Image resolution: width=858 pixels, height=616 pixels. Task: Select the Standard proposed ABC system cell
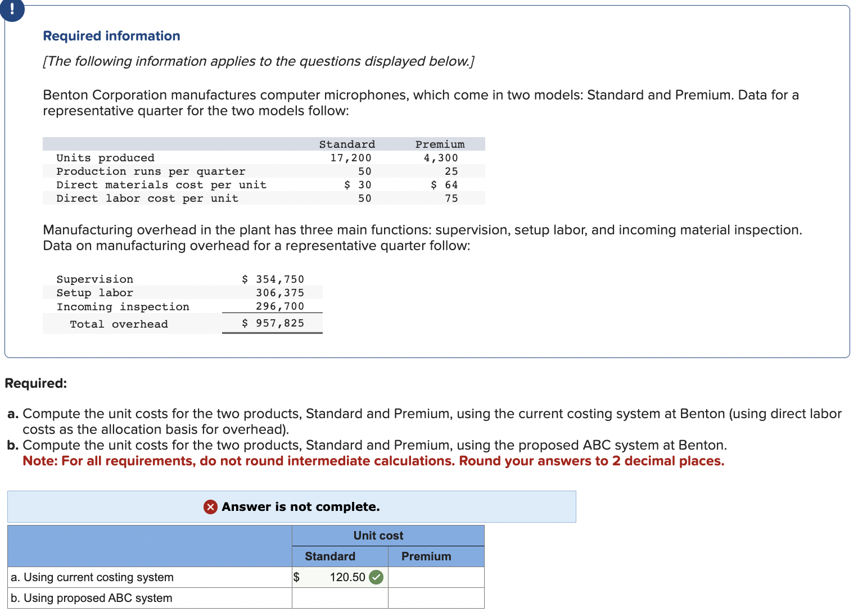340,598
